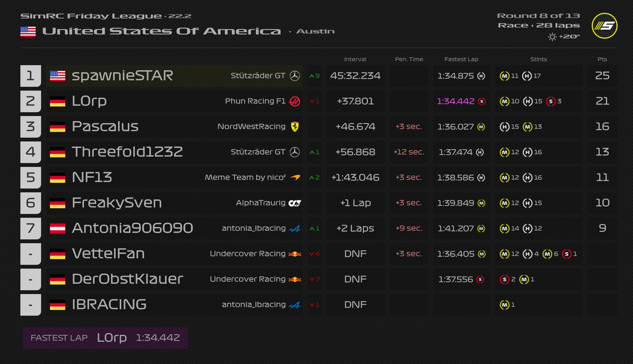Image resolution: width=633 pixels, height=364 pixels.
Task: Select the Interval column header
Action: (355, 59)
